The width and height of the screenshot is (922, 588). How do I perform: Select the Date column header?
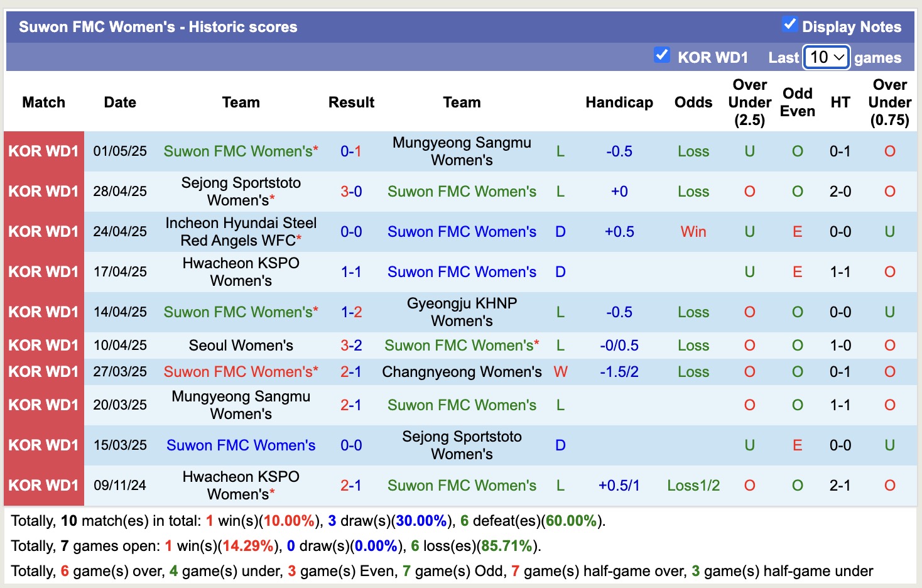point(119,102)
